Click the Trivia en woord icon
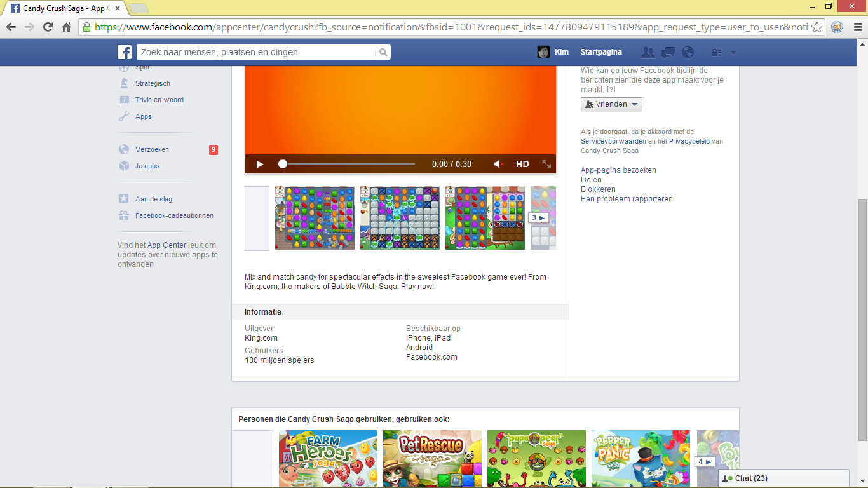Viewport: 868px width, 488px height. [x=124, y=100]
